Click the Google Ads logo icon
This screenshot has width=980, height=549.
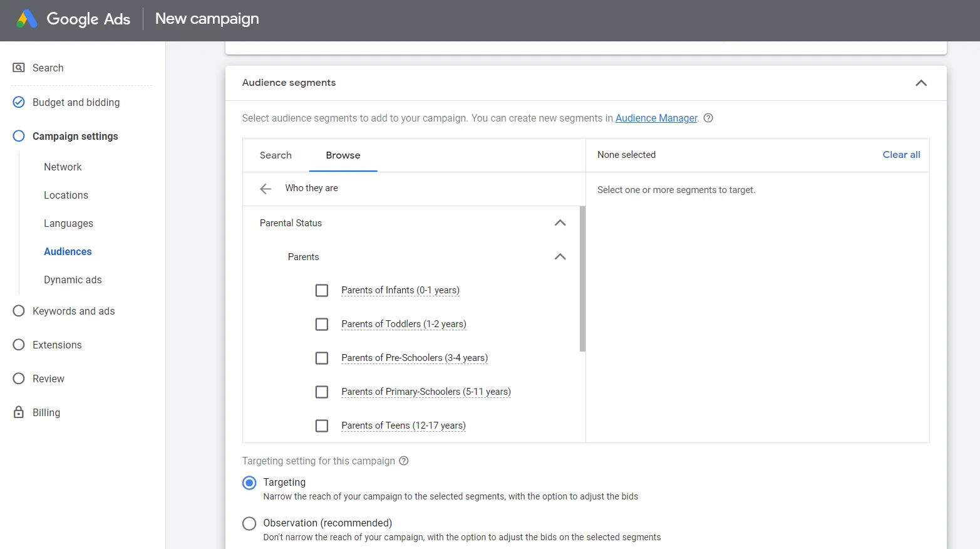point(27,19)
